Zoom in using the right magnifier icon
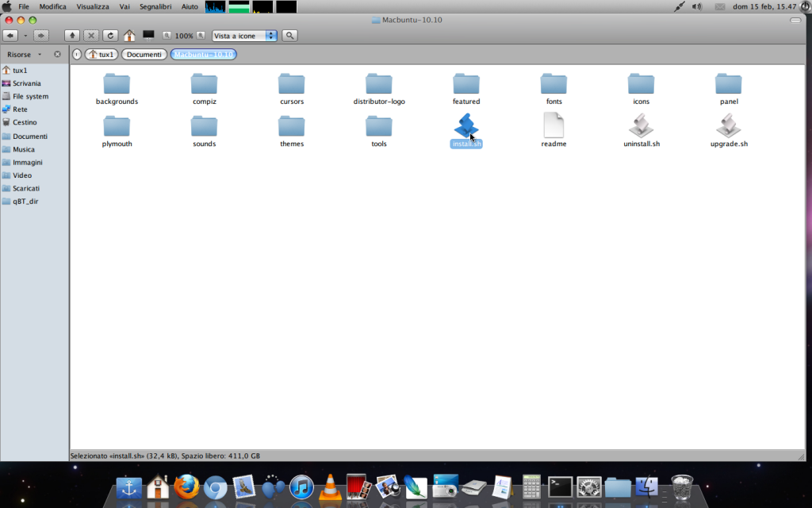 pyautogui.click(x=201, y=36)
